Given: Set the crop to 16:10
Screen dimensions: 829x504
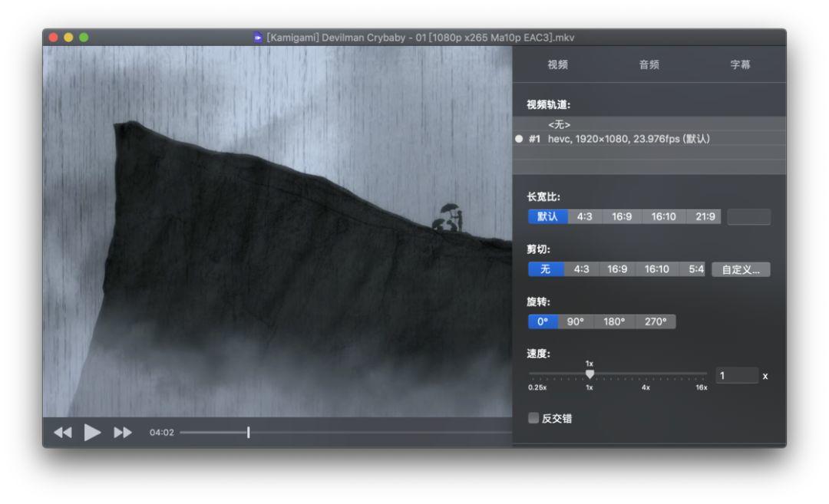Looking at the screenshot, I should pos(656,269).
